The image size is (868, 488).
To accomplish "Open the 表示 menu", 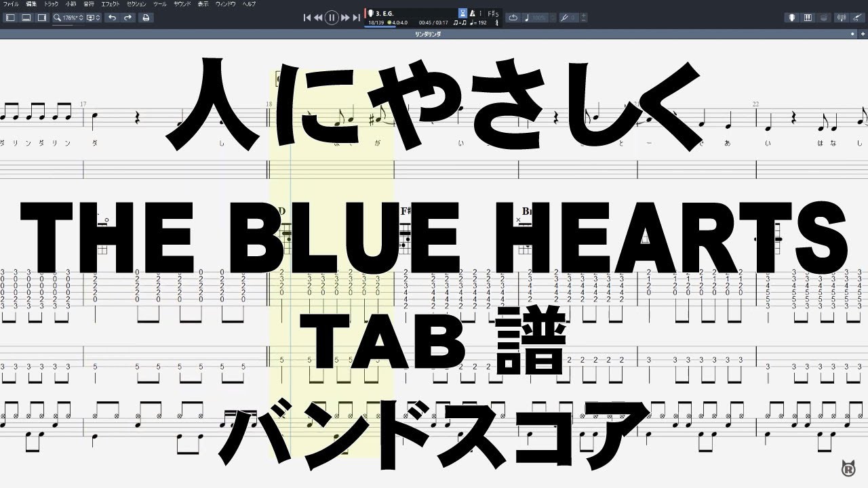I will [203, 4].
